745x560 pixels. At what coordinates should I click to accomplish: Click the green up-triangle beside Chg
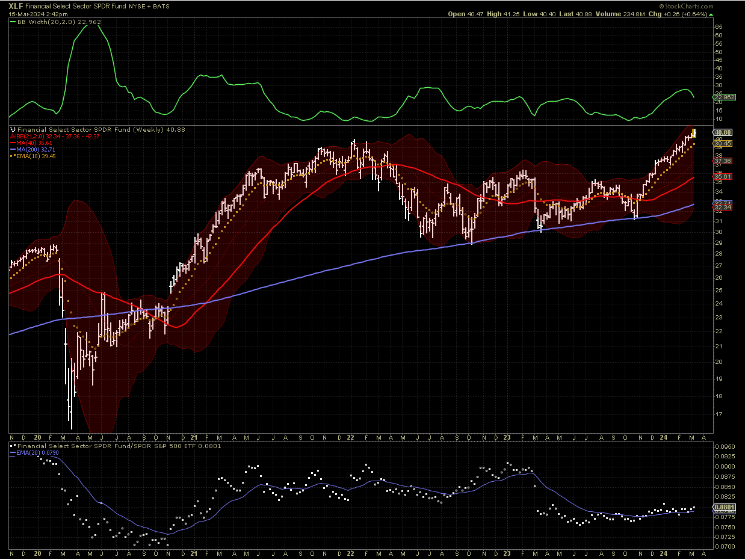point(711,13)
